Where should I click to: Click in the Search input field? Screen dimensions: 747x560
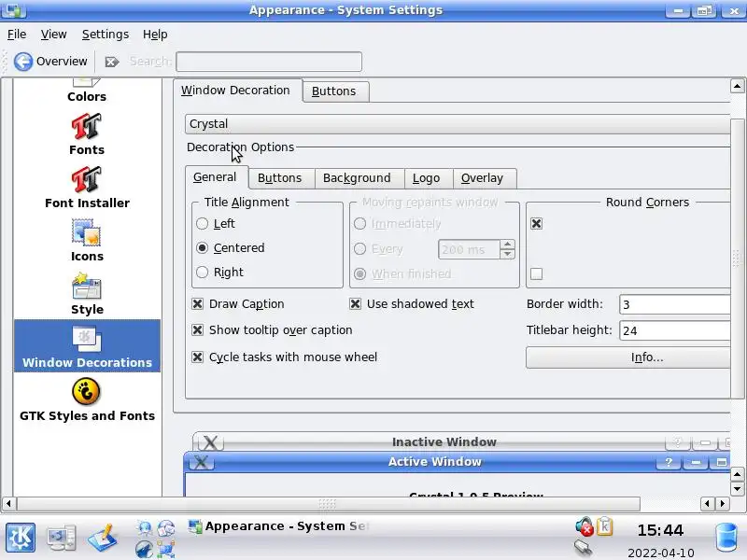click(269, 62)
